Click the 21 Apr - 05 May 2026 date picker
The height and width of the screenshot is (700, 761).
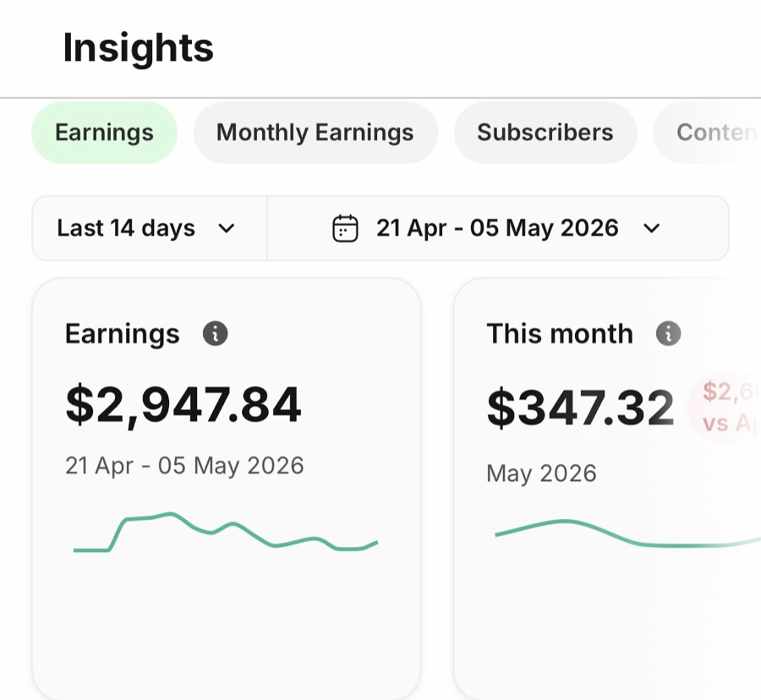coord(497,228)
